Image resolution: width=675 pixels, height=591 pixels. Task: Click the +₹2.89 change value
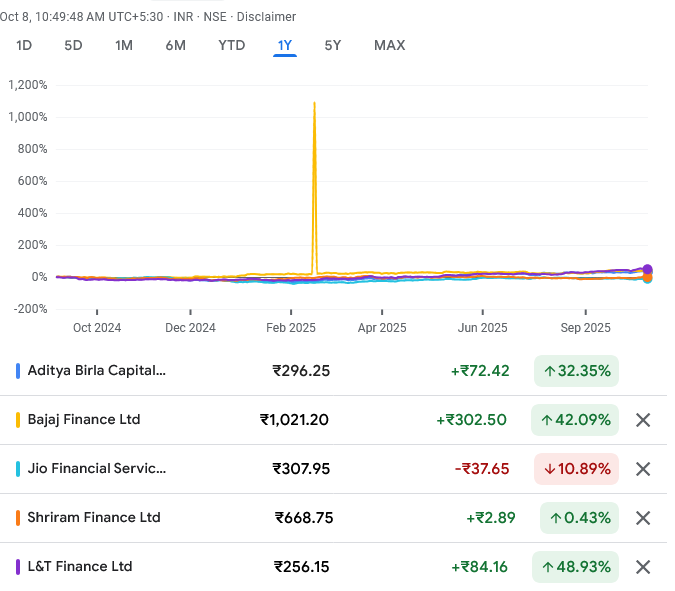(x=491, y=518)
